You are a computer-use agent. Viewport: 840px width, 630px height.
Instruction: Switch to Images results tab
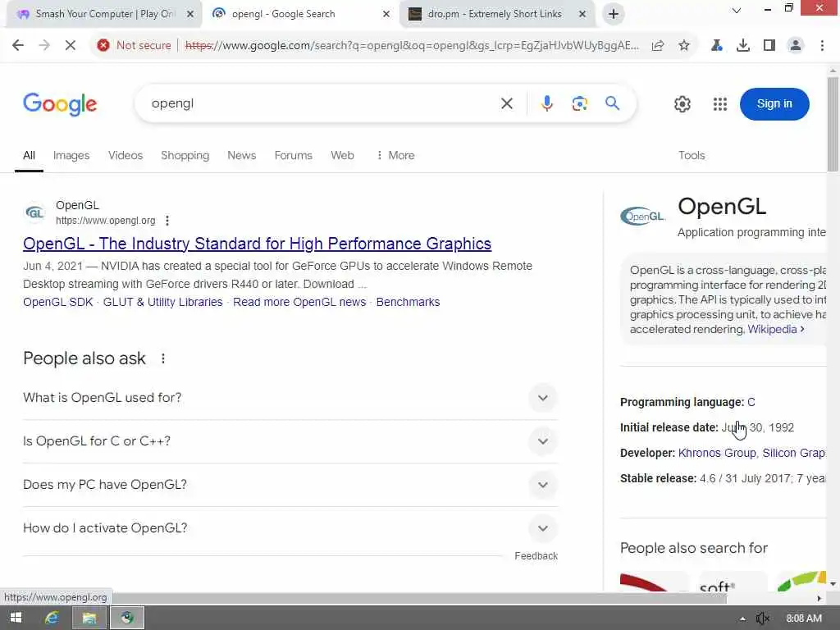pos(71,155)
